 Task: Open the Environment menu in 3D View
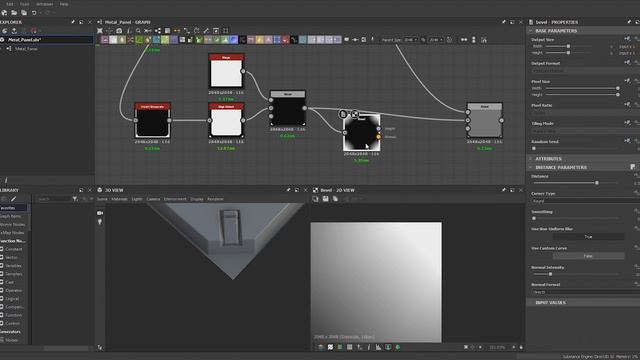click(x=175, y=199)
